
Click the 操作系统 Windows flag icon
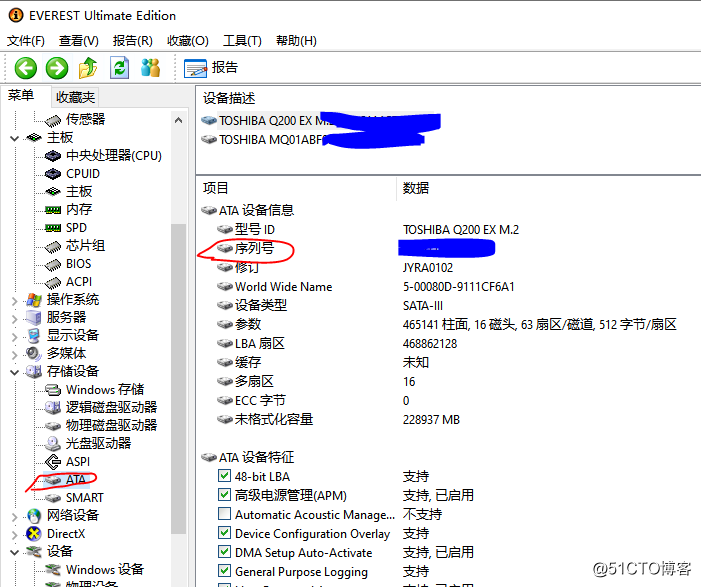click(34, 300)
